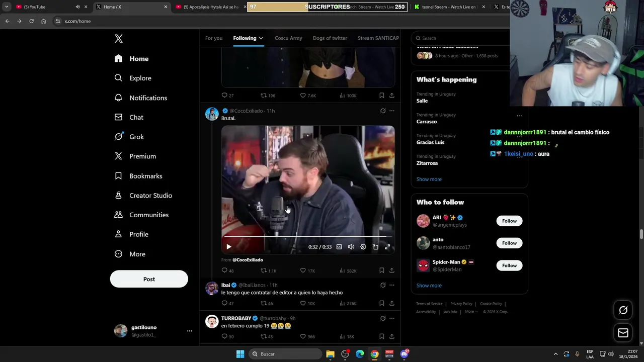Bookmark the CocoExiliado post

click(x=382, y=270)
